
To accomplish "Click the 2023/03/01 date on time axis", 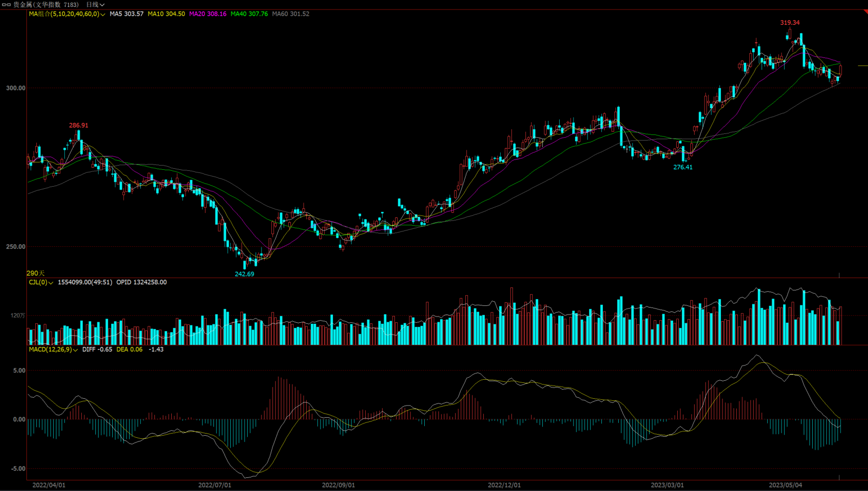I will 667,485.
